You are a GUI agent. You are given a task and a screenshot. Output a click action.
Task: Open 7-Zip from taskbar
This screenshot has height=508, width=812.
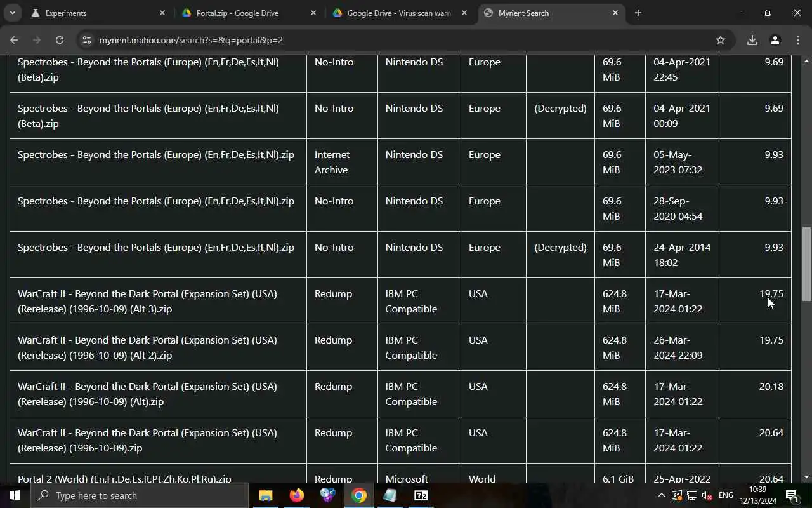pos(421,495)
